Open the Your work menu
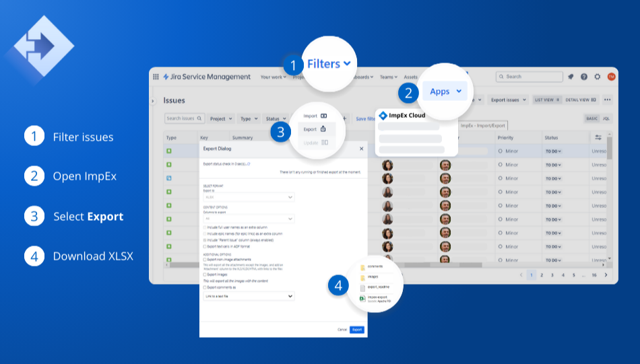 pos(273,77)
